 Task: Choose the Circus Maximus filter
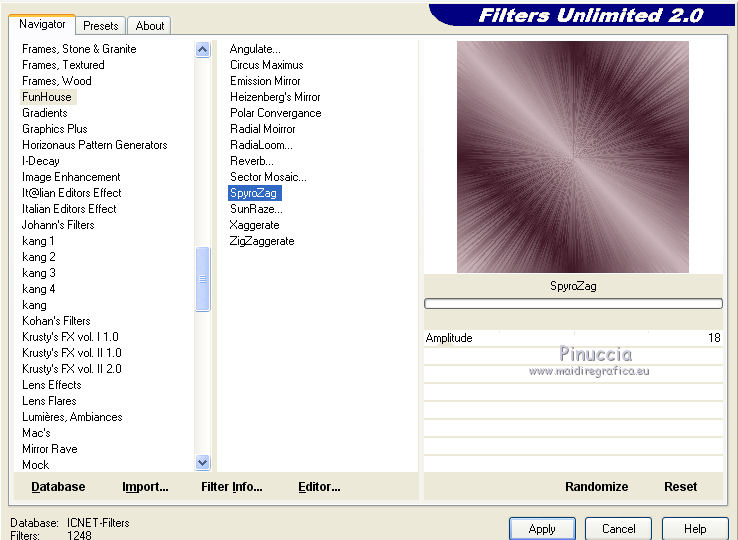tap(266, 65)
